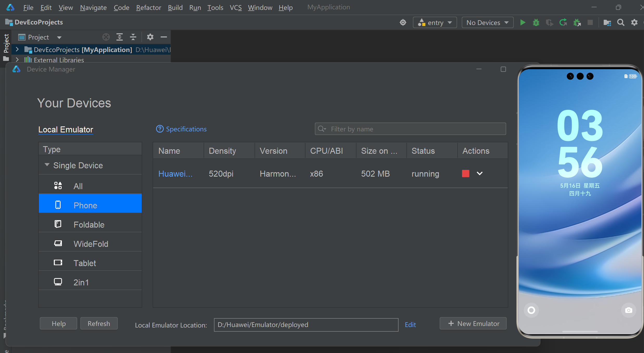Click the crosshair target icon beside entry
The image size is (644, 353).
click(403, 23)
